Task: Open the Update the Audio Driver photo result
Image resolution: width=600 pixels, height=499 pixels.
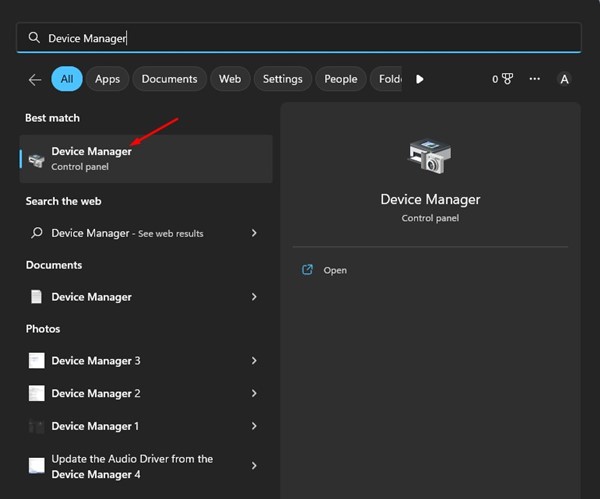Action: click(131, 465)
